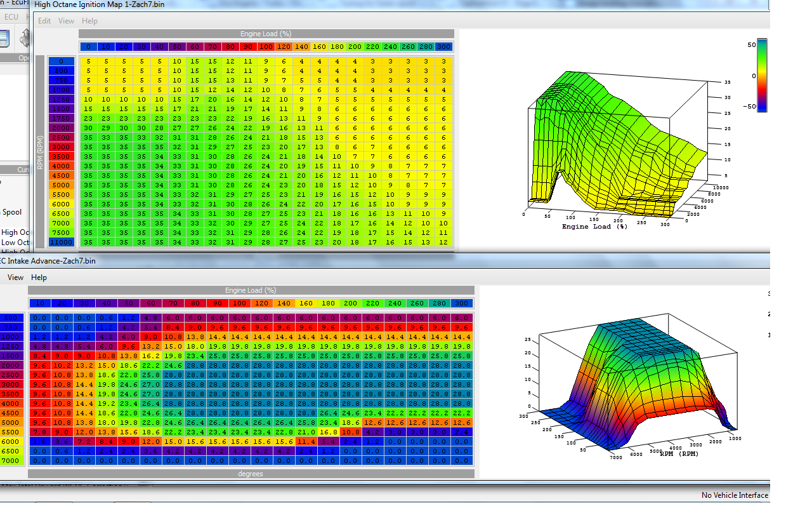The height and width of the screenshot is (508, 812).
Task: Select 3500 RPM row header in ignition map
Action: coord(62,156)
